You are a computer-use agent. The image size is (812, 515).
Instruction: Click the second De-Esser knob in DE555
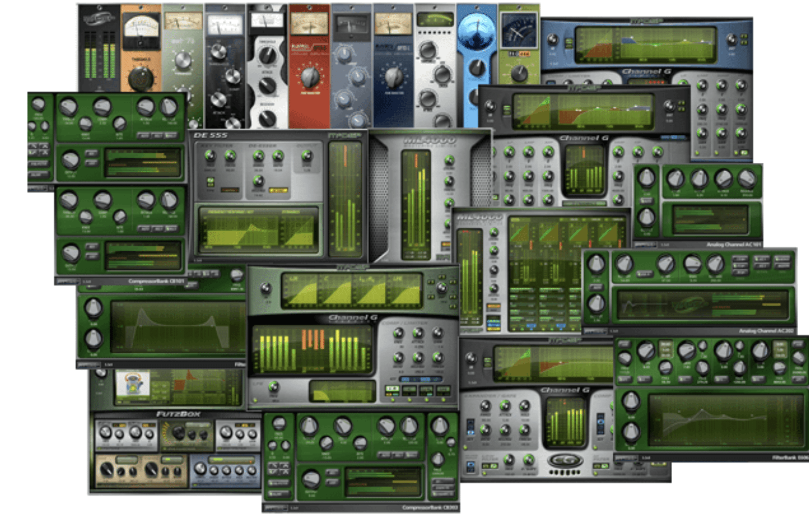click(278, 156)
